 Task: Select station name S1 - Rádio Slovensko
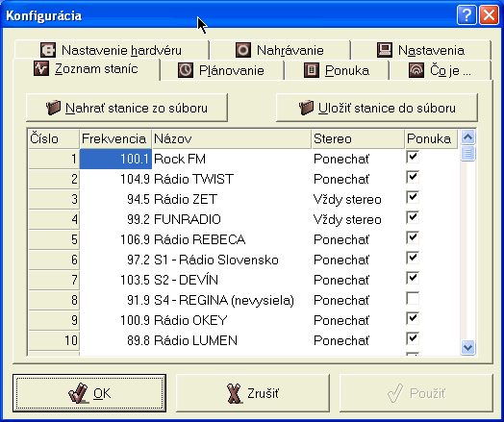[x=232, y=260]
